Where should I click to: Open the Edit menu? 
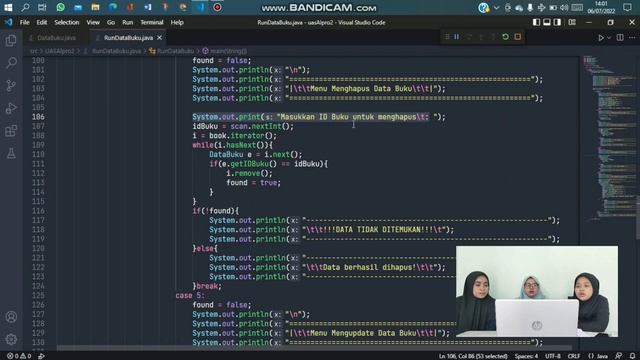[42, 22]
